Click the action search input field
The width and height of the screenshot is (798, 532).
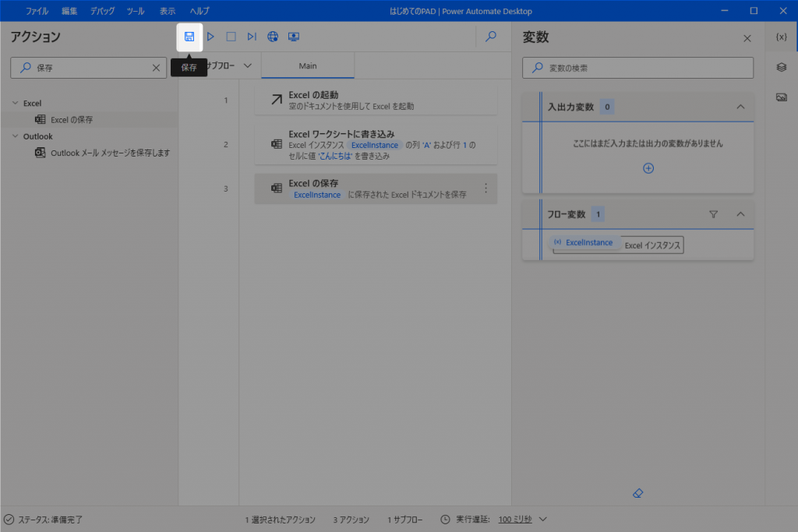click(89, 68)
